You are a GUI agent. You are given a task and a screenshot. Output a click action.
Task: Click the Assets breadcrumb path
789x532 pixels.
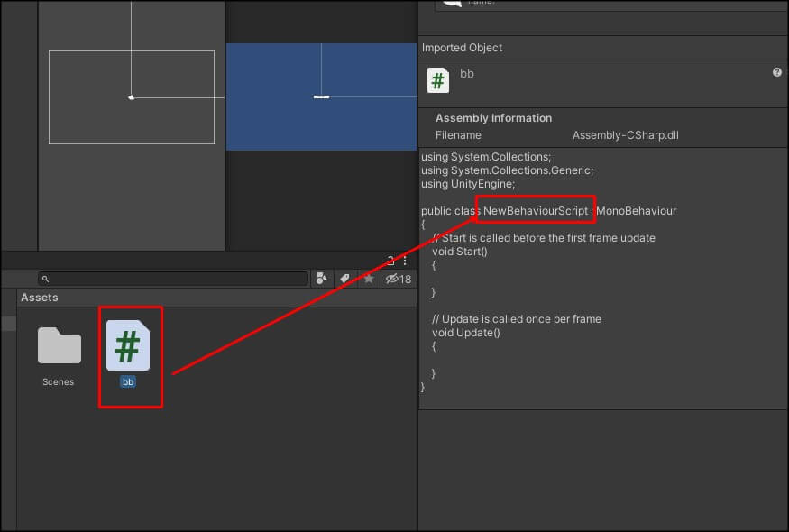point(40,298)
